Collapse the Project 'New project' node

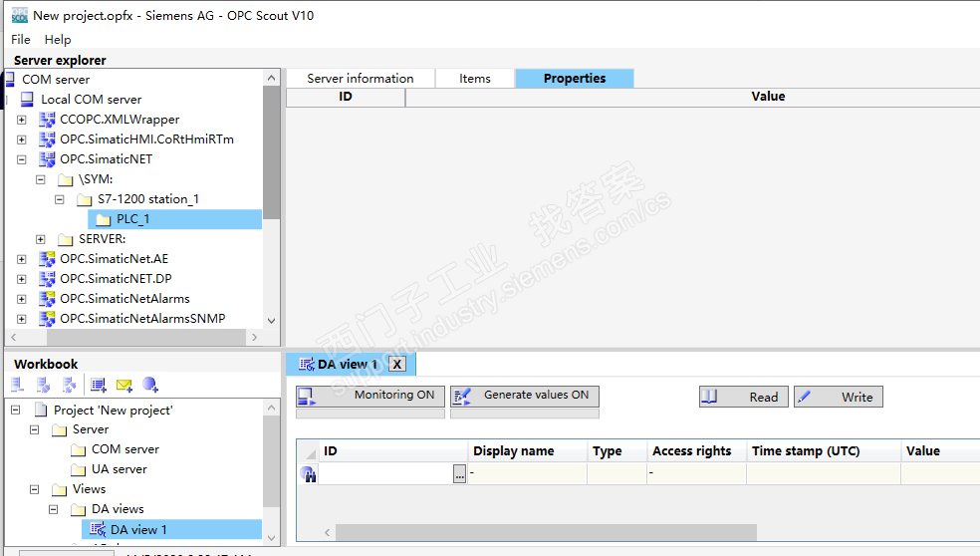[x=16, y=411]
